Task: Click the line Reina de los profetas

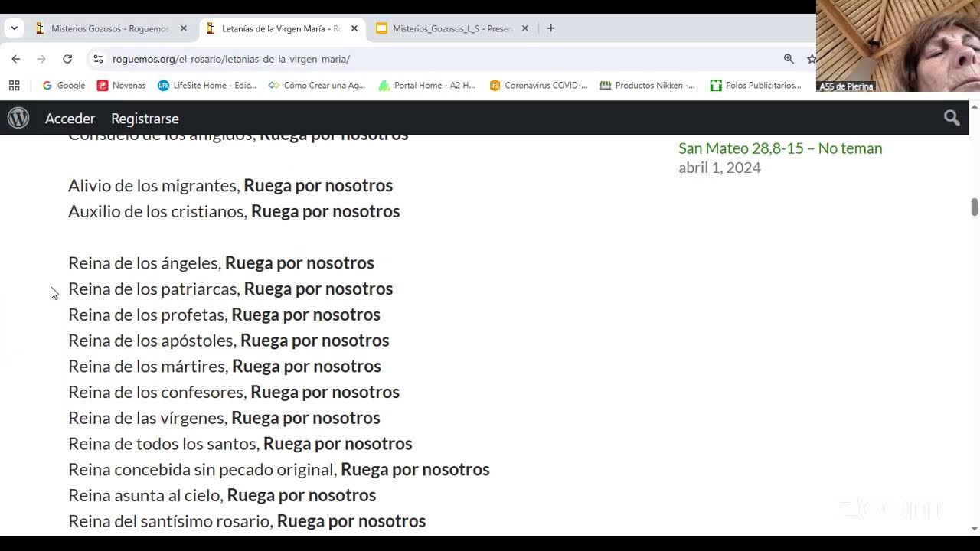Action: coord(224,315)
